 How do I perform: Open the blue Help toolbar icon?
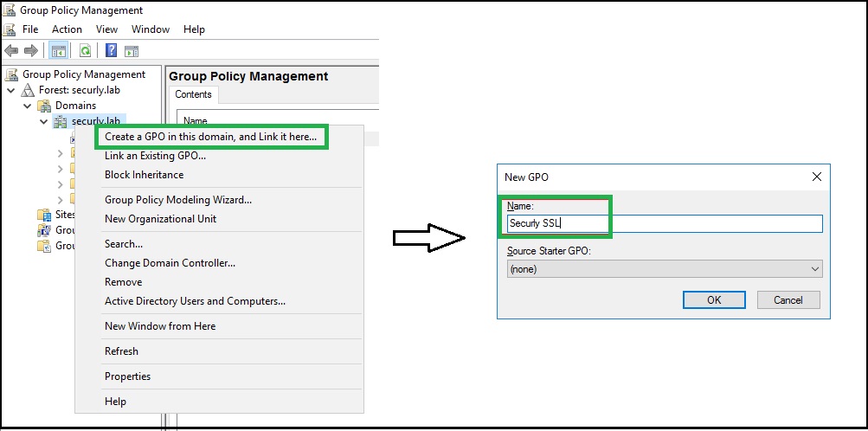click(x=112, y=51)
